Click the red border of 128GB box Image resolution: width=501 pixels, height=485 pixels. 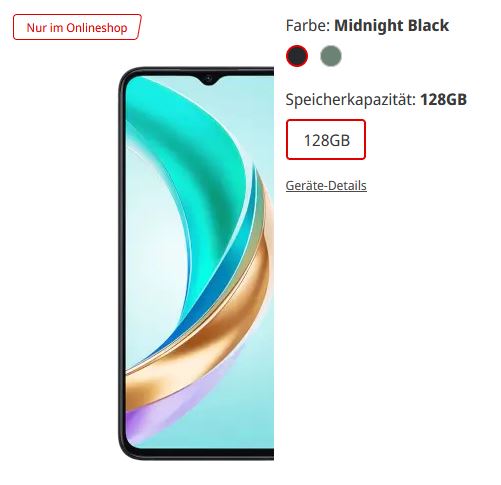326,120
